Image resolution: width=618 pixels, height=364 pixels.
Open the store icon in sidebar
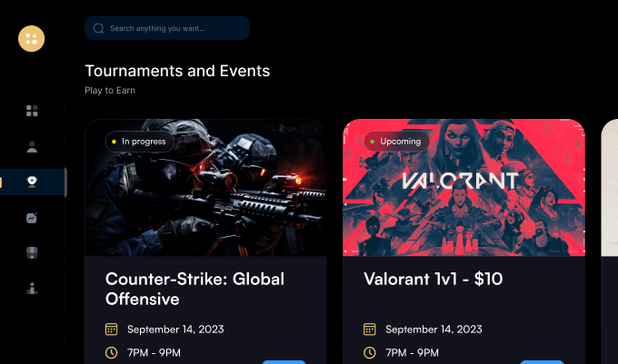[32, 252]
